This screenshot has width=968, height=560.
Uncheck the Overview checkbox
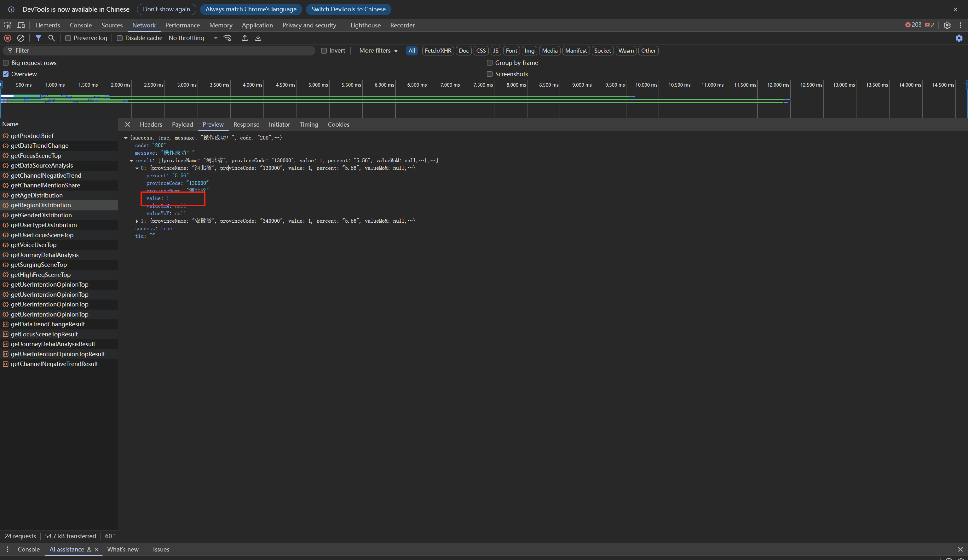pos(6,74)
